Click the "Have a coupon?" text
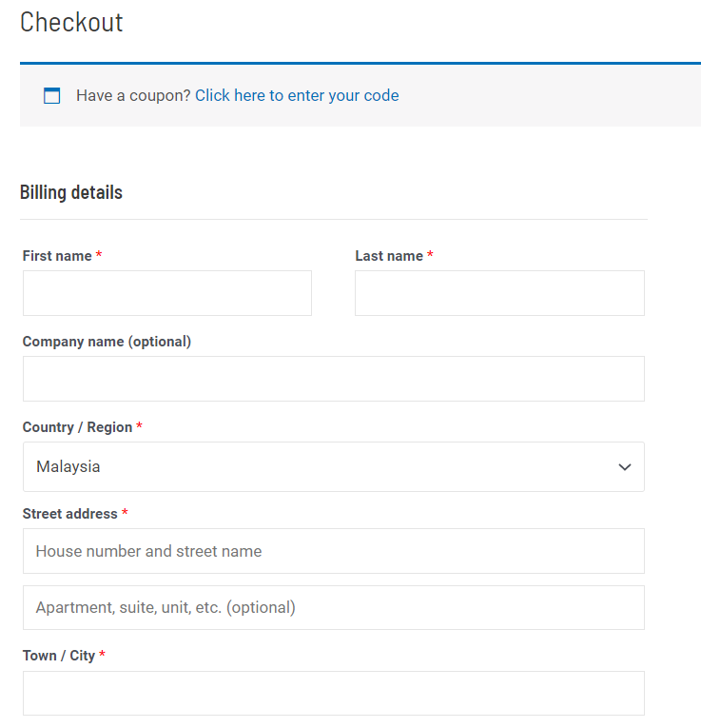Viewport: 701px width, 728px height. click(x=133, y=95)
